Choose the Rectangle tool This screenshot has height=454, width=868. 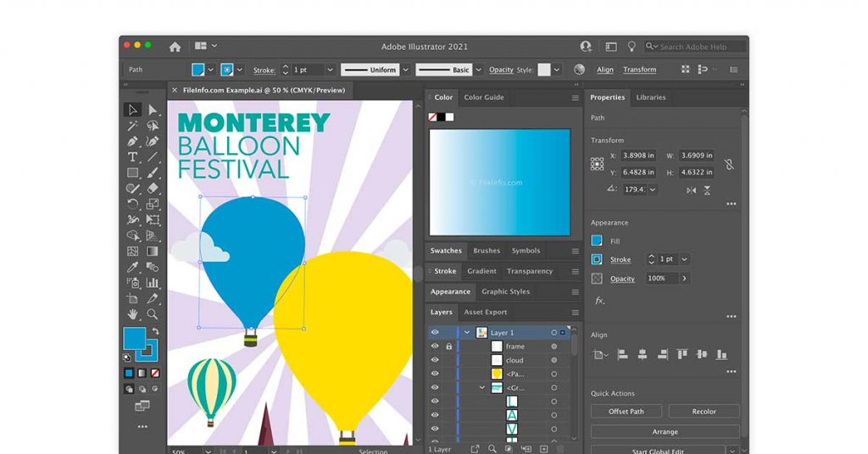(x=133, y=173)
